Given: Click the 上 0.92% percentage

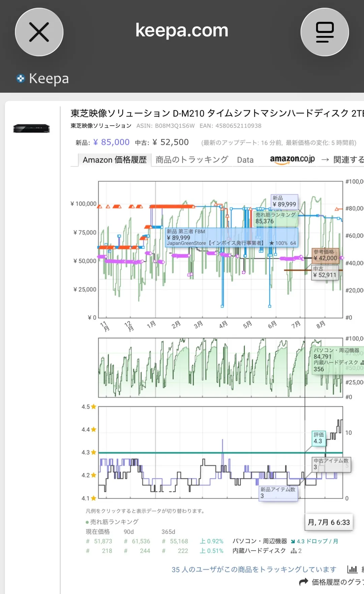Looking at the screenshot, I should pyautogui.click(x=212, y=541).
